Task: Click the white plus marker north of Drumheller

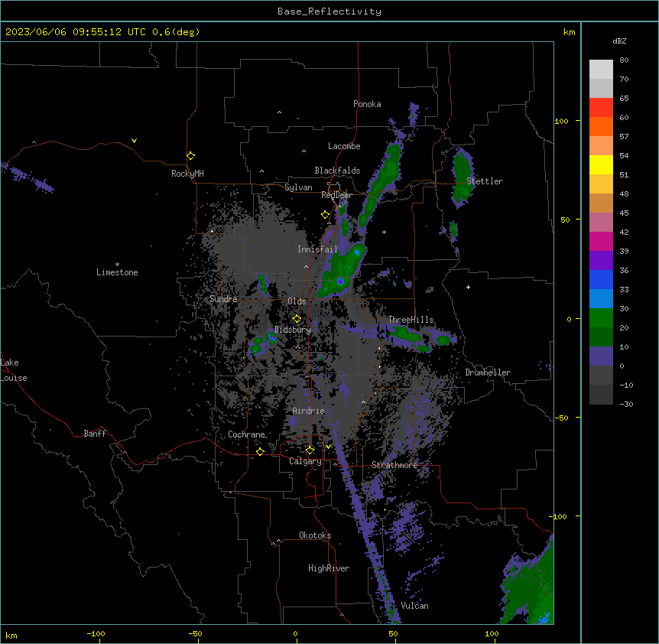Action: pos(468,287)
